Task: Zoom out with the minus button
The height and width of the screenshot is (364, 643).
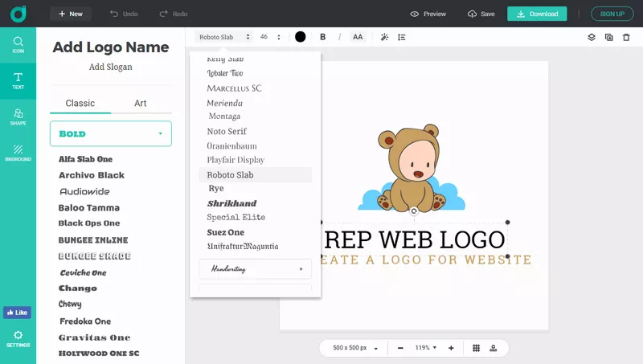Action: tap(400, 348)
